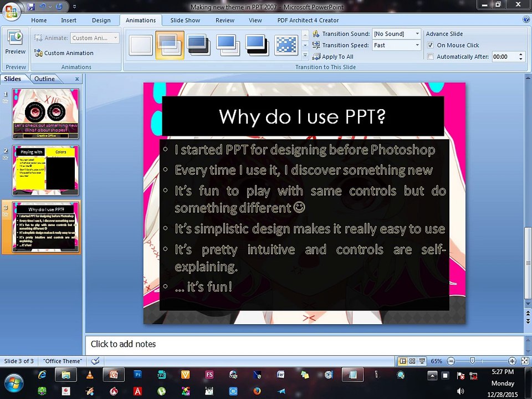Screen dimensions: 532x399
Task: Show hidden system tray icons
Action: pos(432,376)
